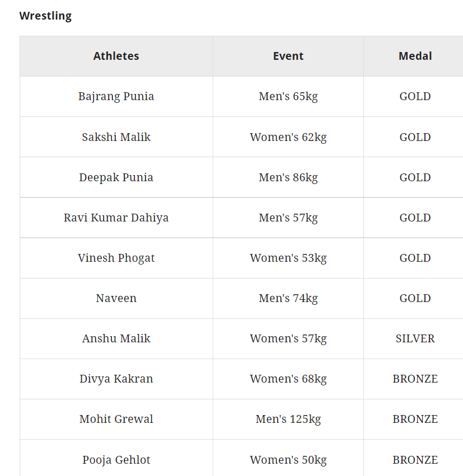463x476 pixels.
Task: Select the Mohit Grewal athlete cell
Action: pos(116,419)
